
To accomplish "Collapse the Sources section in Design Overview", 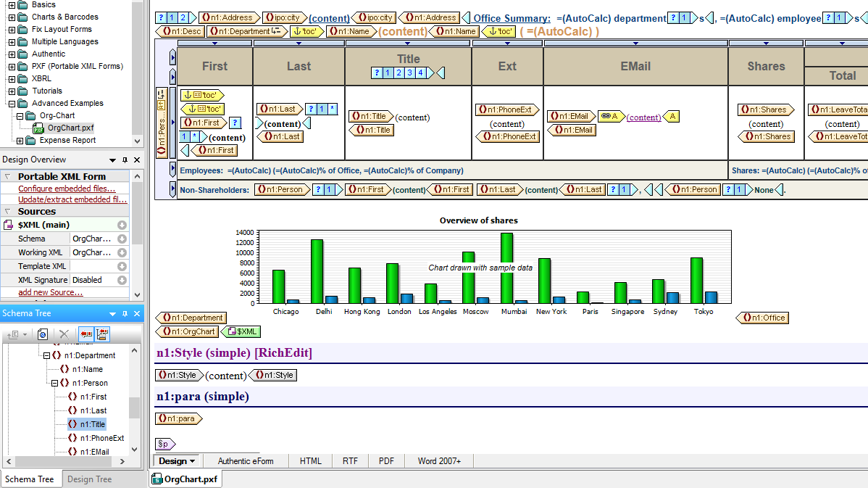I will 8,211.
